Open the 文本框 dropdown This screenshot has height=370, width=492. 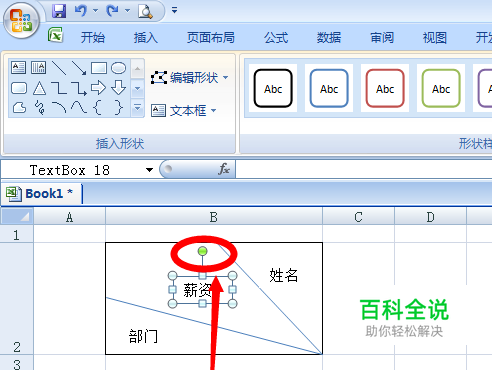[x=183, y=110]
